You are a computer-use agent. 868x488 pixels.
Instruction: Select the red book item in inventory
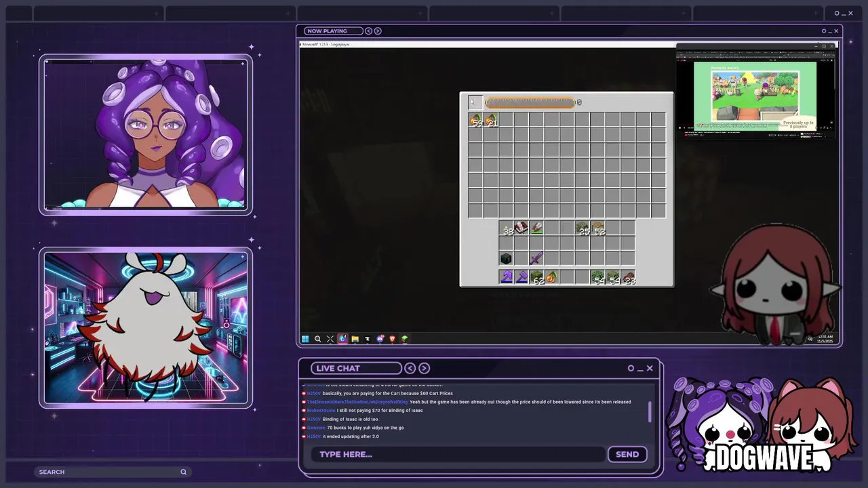click(x=521, y=229)
